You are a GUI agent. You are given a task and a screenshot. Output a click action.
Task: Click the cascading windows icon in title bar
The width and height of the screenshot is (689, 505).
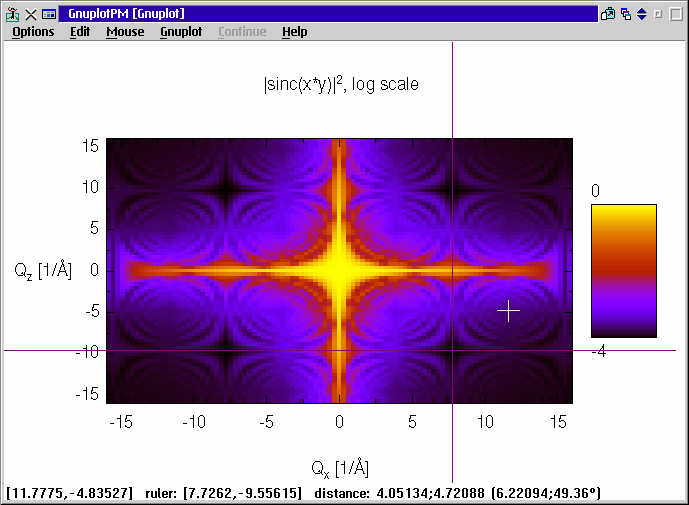pyautogui.click(x=626, y=14)
